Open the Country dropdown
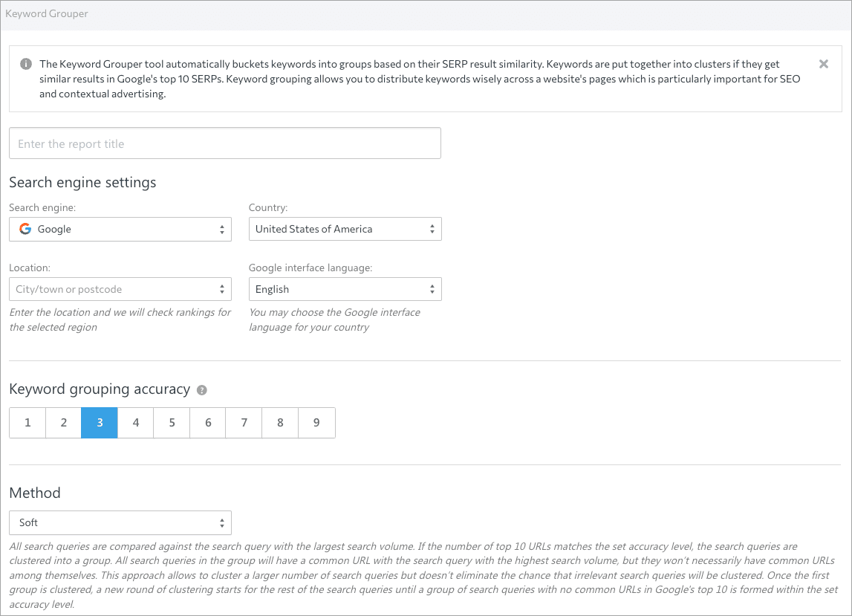 [345, 229]
